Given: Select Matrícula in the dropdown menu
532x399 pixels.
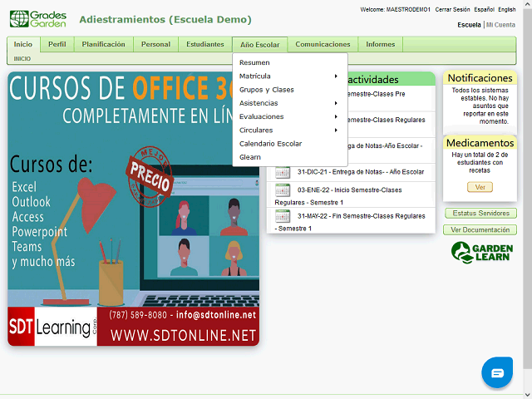Looking at the screenshot, I should (x=290, y=76).
